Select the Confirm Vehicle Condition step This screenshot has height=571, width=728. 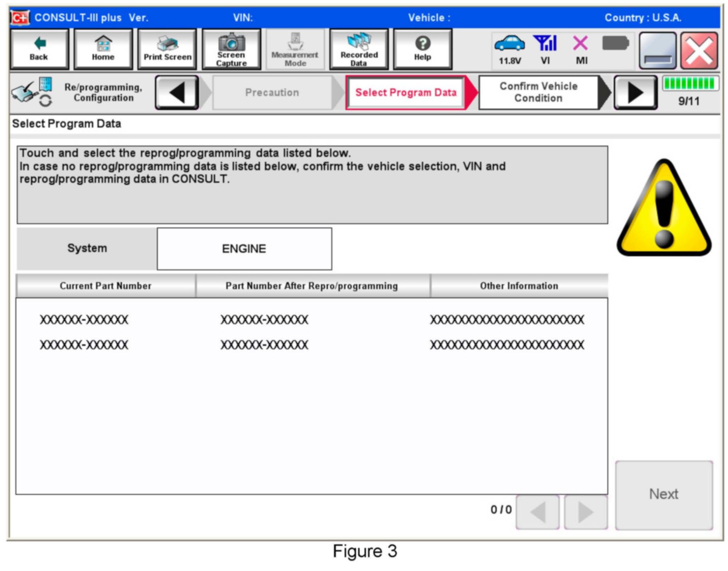pyautogui.click(x=538, y=92)
